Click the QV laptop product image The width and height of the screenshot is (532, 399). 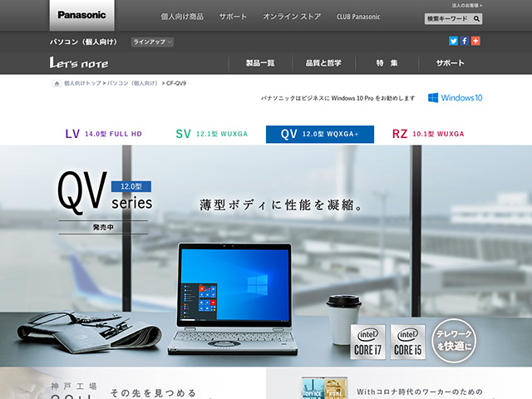pos(234,298)
